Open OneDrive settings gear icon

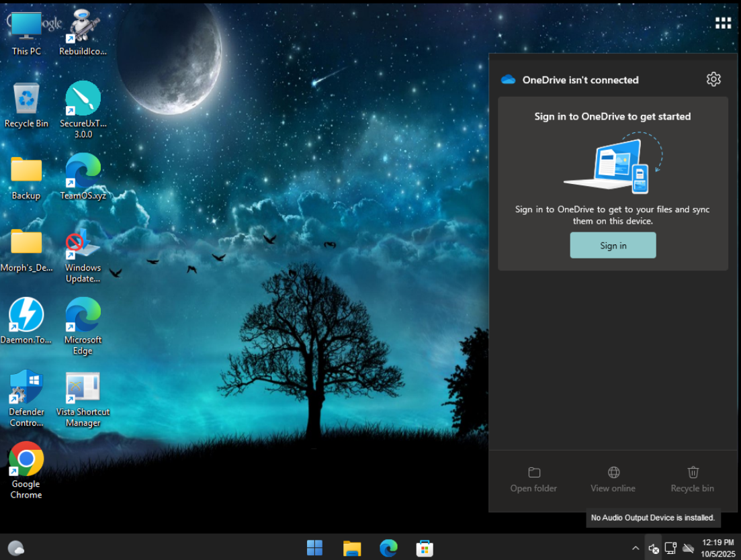point(713,79)
